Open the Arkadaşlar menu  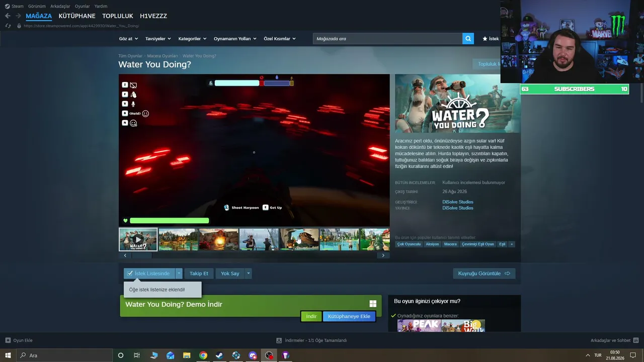60,7
